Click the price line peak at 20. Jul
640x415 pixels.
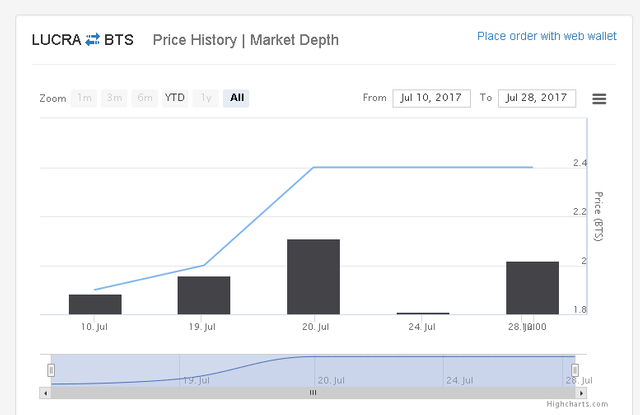tap(313, 167)
